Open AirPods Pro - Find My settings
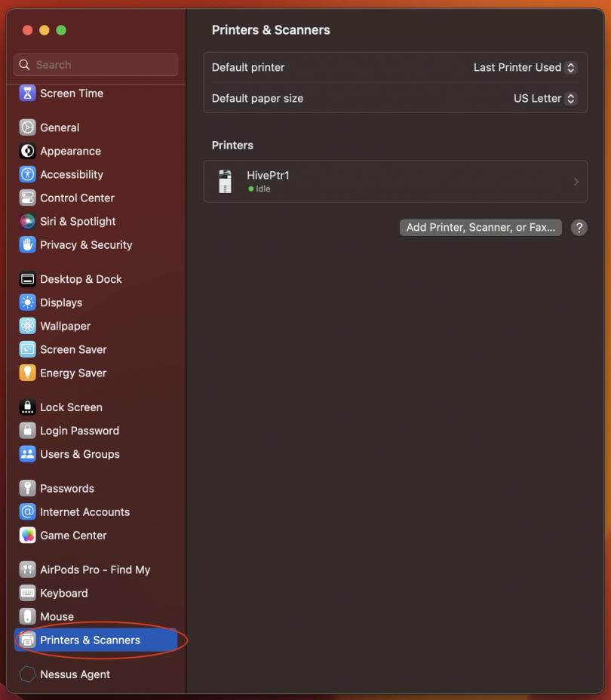Screen dimensions: 611x700 point(96,570)
